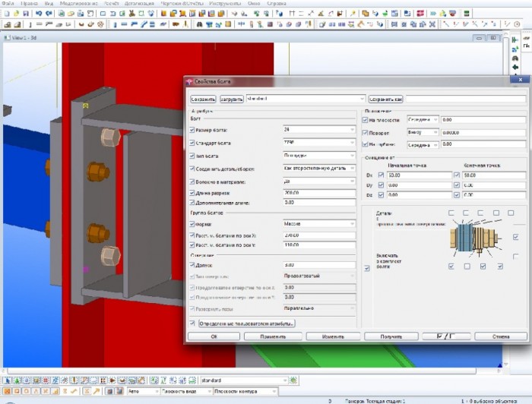The height and width of the screenshot is (404, 532).
Task: Toggle the Поворот checkbox
Action: click(x=365, y=133)
